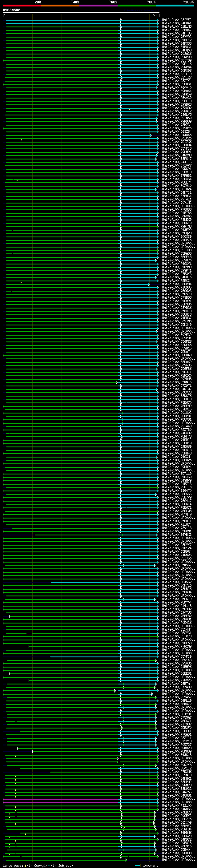Choose UniRef100_C4J8X5 hit

tap(177, 135)
